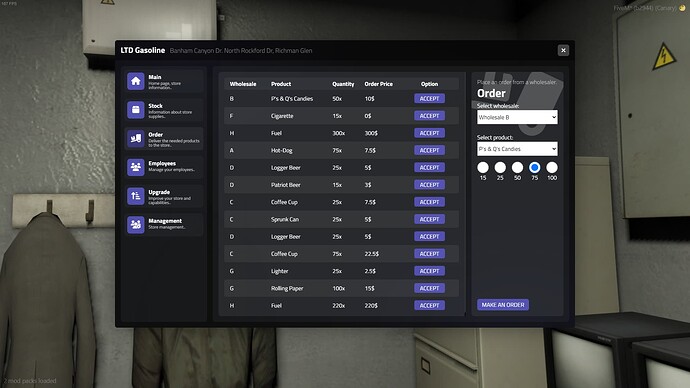Accept the Cigarette 15x order

[x=429, y=116]
